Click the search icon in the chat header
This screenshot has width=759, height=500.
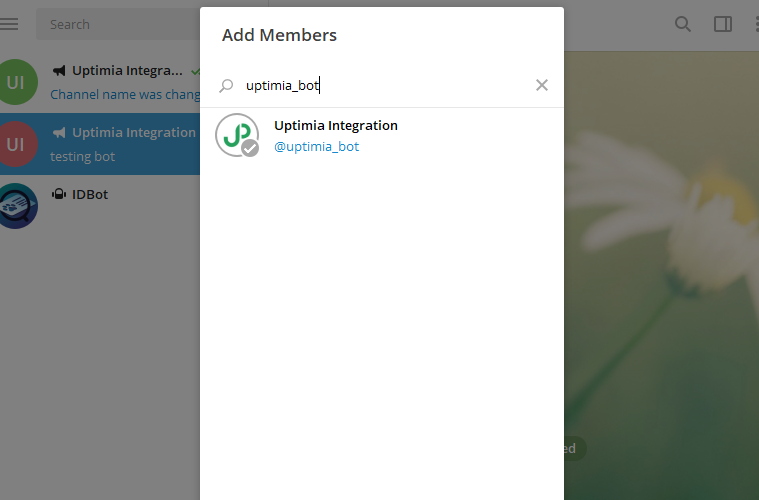point(683,24)
